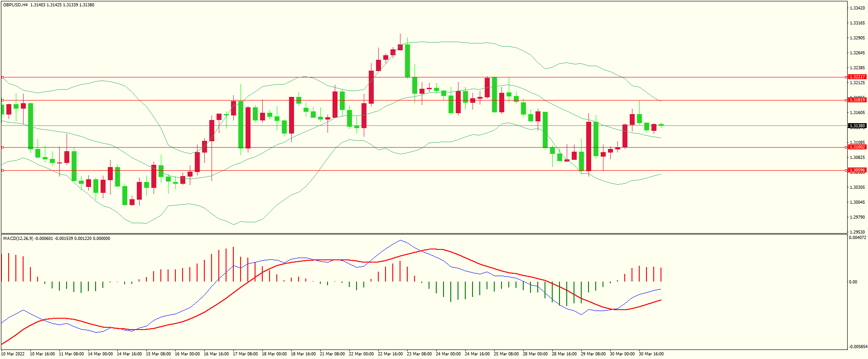
Task: Click the 15 Mar 08:00 time label
Action: click(x=158, y=354)
